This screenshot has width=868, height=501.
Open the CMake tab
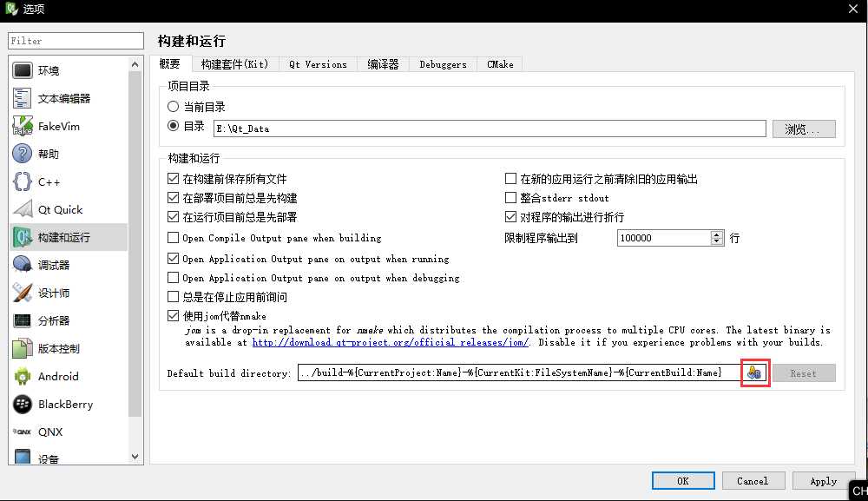pyautogui.click(x=500, y=64)
